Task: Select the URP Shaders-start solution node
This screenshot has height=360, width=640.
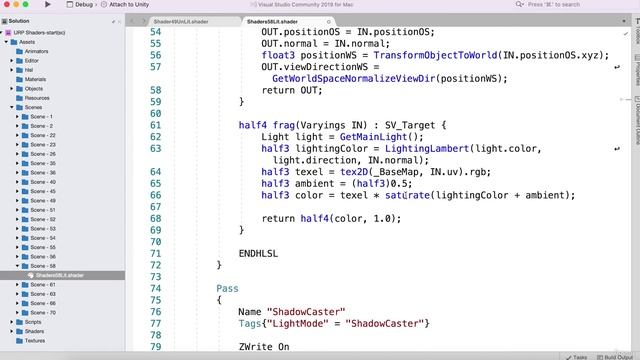Action: pos(39,33)
